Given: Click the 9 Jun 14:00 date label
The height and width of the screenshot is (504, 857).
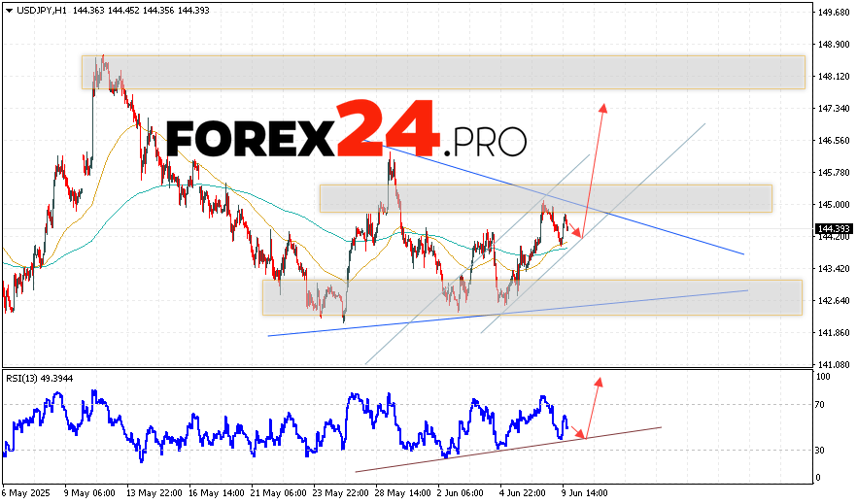Looking at the screenshot, I should click(582, 492).
